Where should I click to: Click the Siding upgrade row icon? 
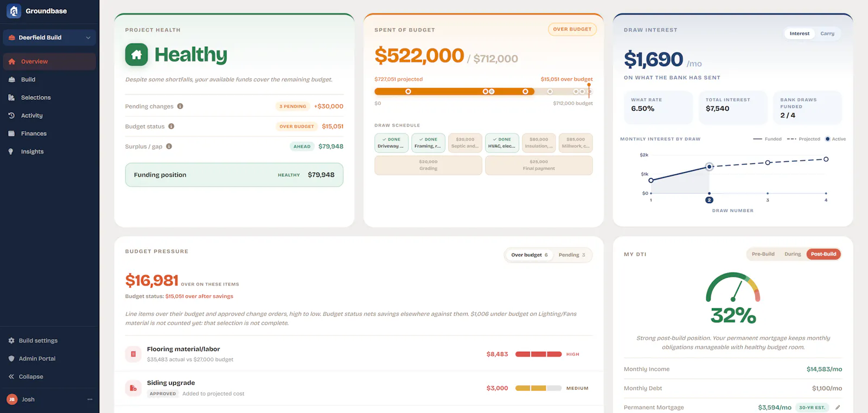[x=133, y=388]
